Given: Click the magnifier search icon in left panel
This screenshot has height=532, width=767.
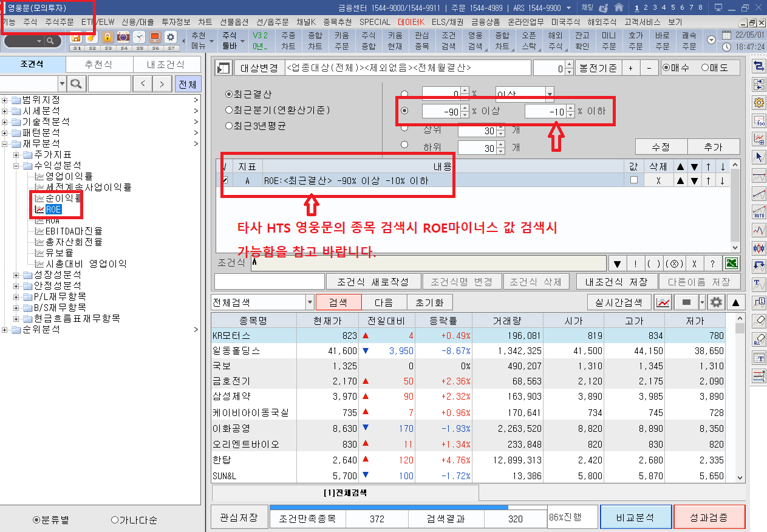Looking at the screenshot, I should point(77,84).
